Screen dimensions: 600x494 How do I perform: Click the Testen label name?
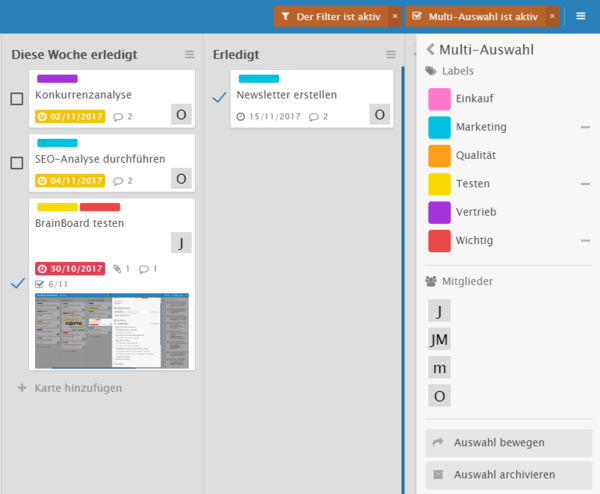(473, 184)
